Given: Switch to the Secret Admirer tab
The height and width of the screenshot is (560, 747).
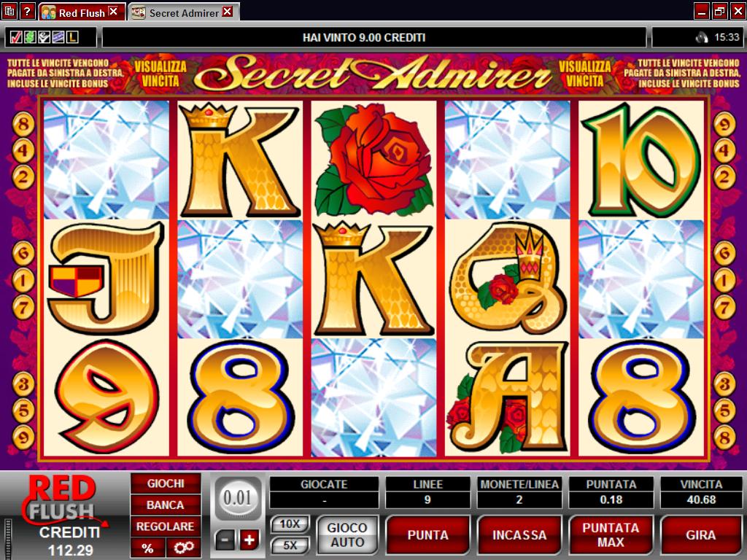Looking at the screenshot, I should point(182,12).
